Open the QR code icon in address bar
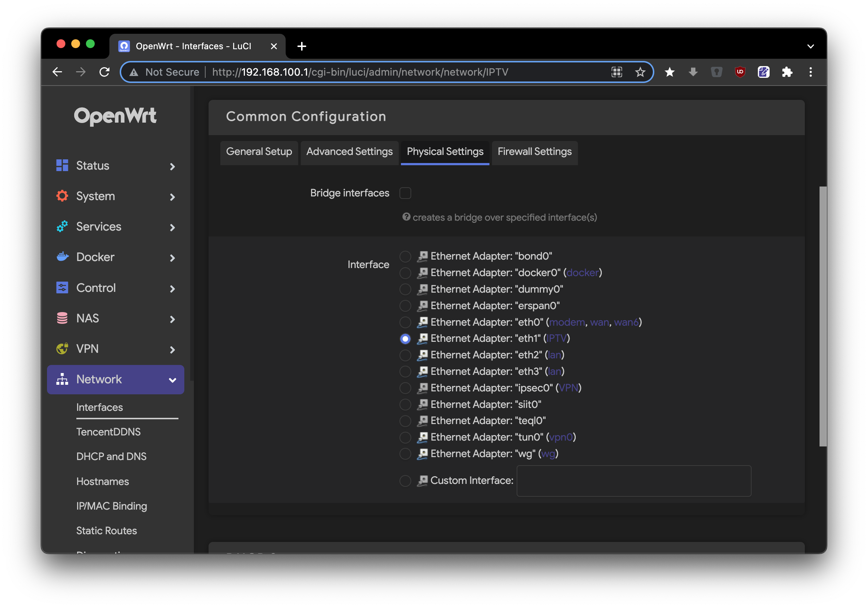This screenshot has height=608, width=868. point(616,72)
